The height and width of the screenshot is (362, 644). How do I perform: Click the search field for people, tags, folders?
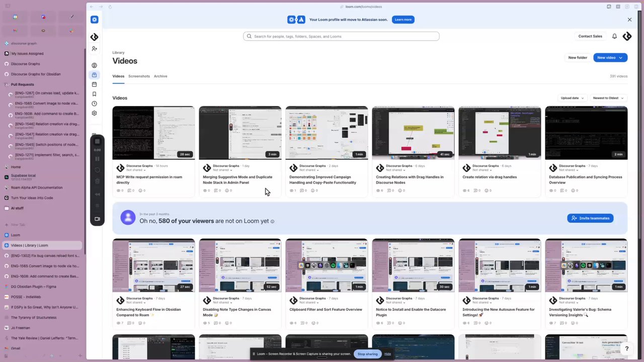point(341,36)
